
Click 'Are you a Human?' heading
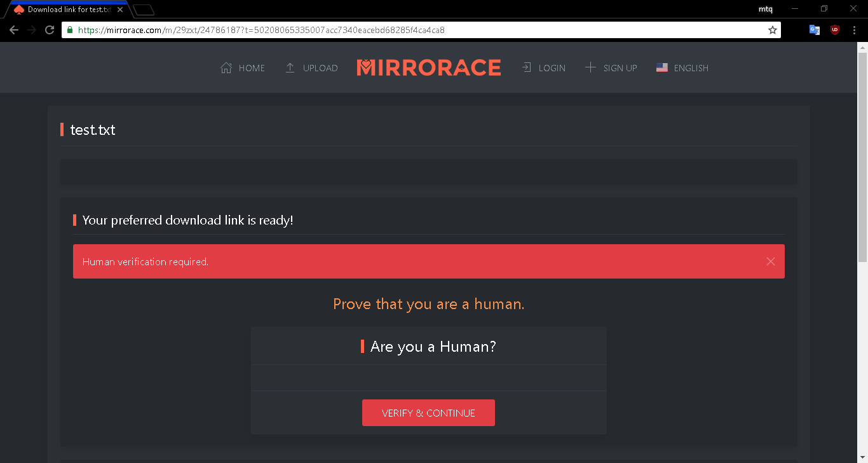point(433,347)
